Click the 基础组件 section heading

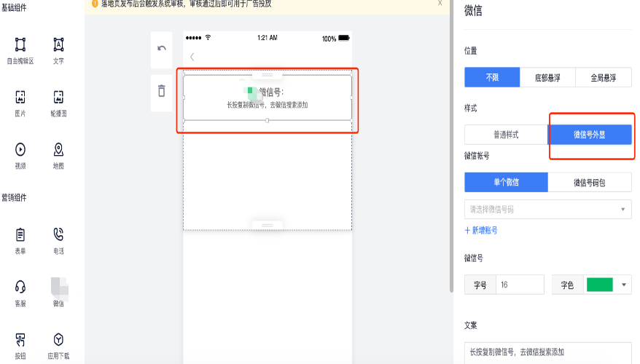14,7
